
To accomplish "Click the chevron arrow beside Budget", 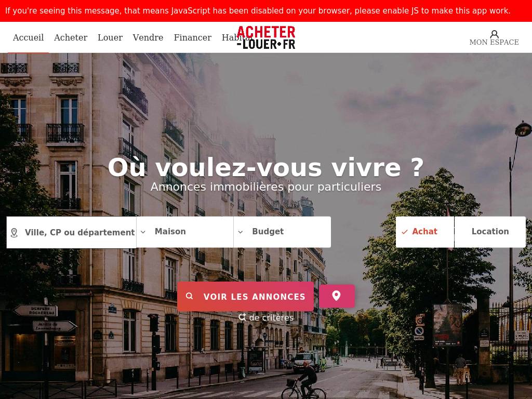I will click(241, 232).
